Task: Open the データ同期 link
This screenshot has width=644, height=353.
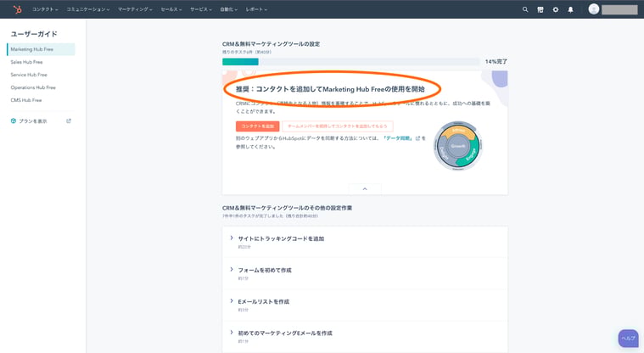Action: pos(398,138)
